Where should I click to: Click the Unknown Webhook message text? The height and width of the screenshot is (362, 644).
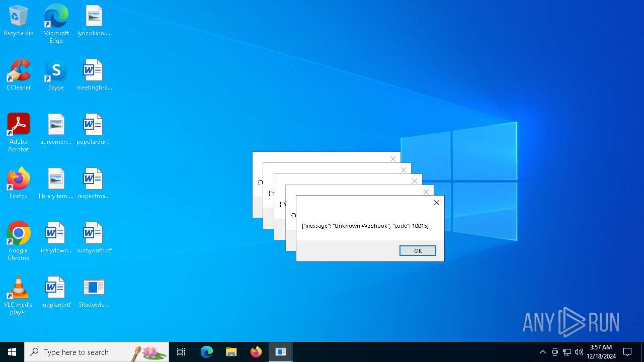365,226
